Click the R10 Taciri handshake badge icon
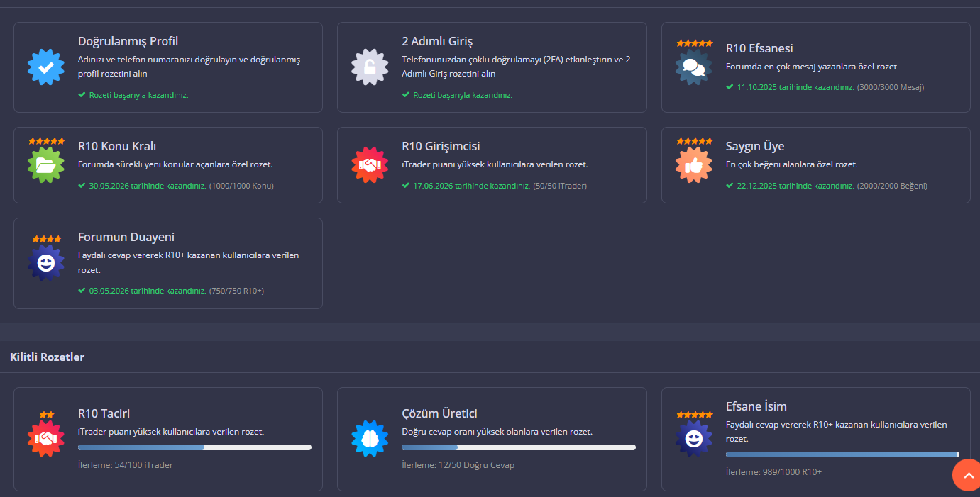Viewport: 980px width, 497px height. [46, 439]
